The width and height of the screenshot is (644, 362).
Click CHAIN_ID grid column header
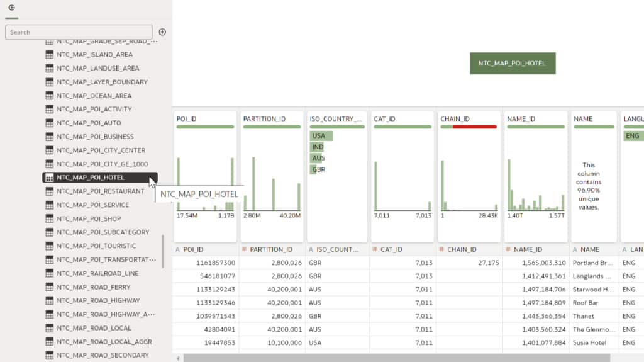469,249
